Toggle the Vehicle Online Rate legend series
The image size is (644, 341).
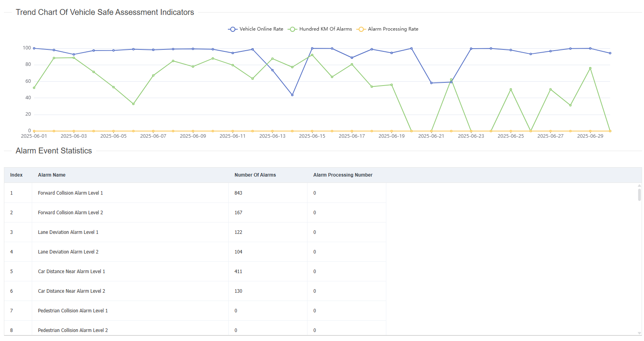tap(256, 29)
